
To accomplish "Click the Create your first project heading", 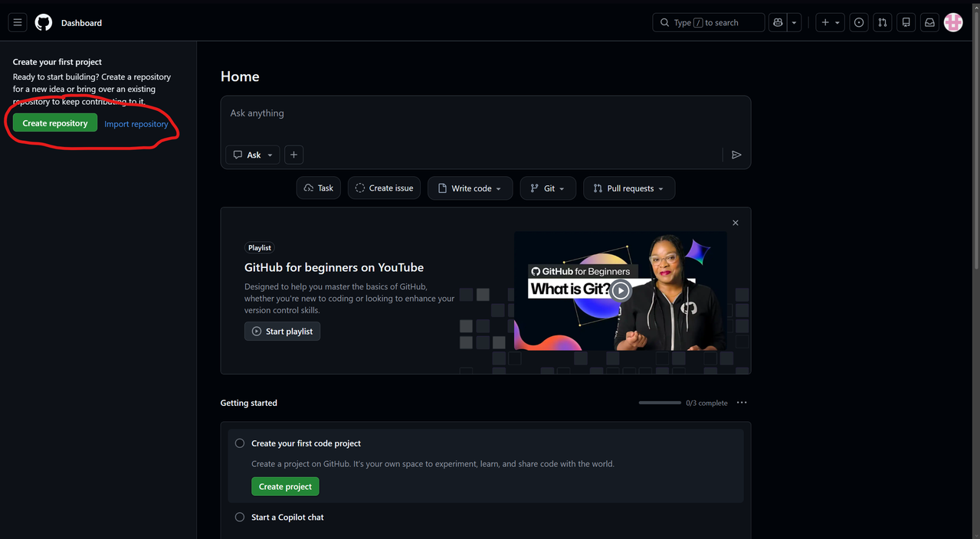I will point(57,62).
